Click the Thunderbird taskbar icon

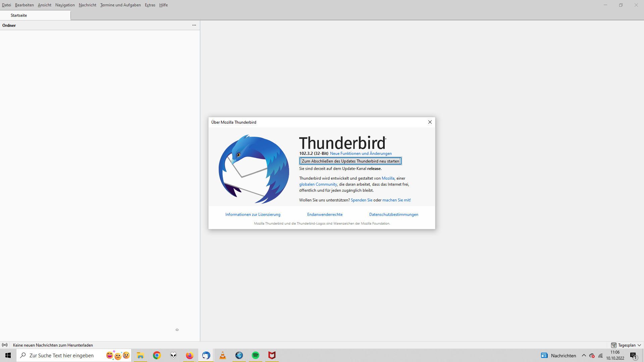tap(206, 355)
